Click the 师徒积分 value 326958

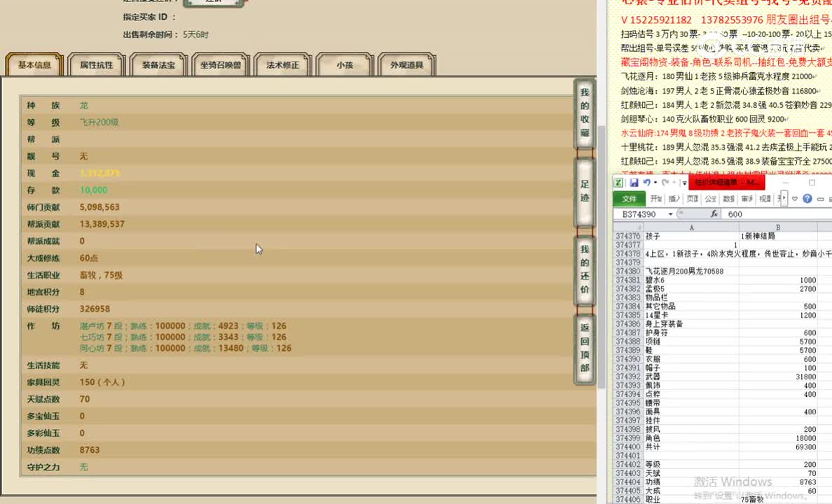pos(95,309)
